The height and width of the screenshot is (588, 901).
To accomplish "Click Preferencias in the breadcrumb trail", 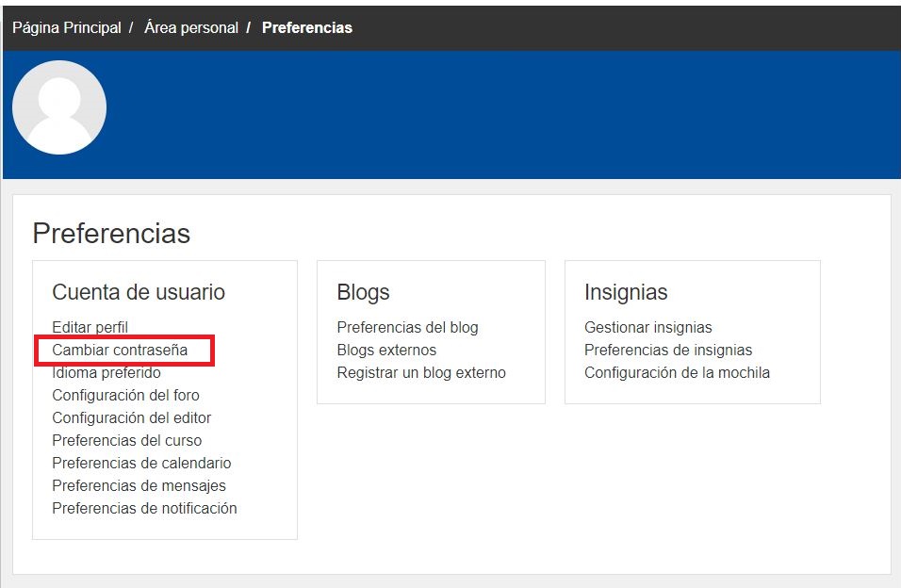I will (307, 27).
